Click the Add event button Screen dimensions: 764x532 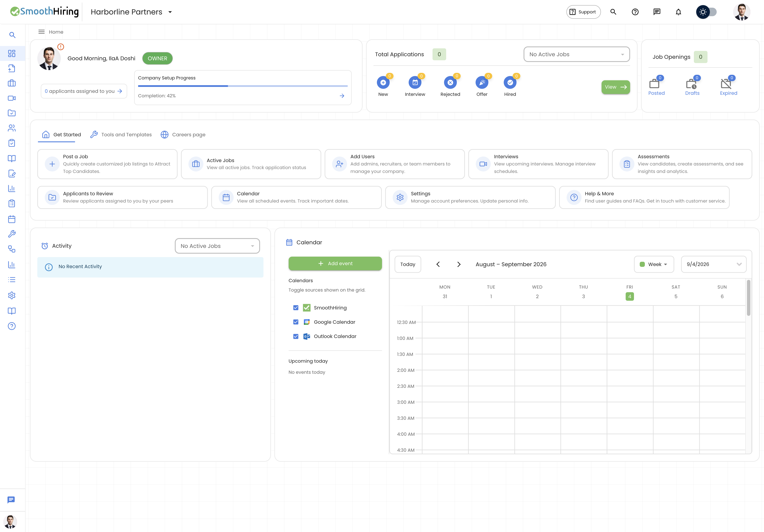(335, 263)
